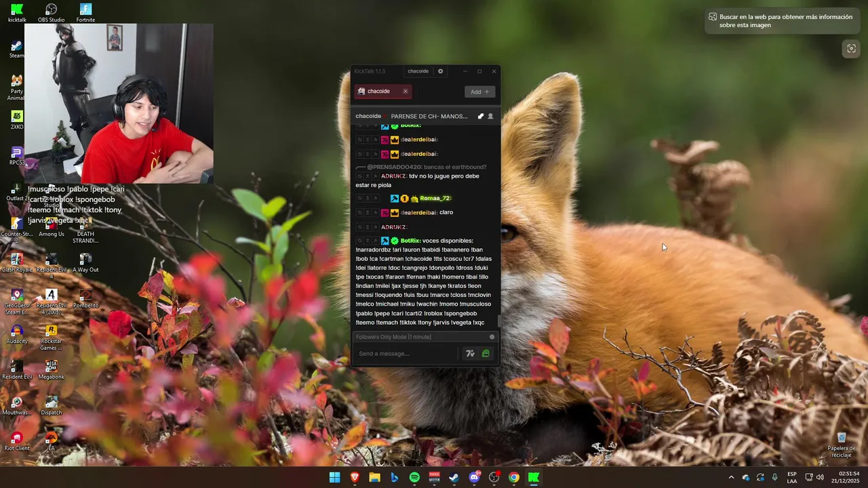
Task: Select Papelera de reciclaje desktop icon
Action: (842, 445)
